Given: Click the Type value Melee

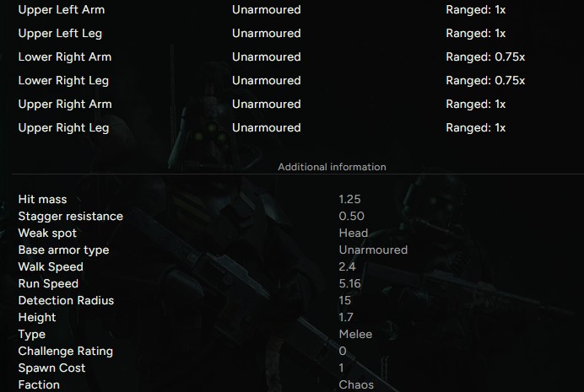Looking at the screenshot, I should 355,335.
